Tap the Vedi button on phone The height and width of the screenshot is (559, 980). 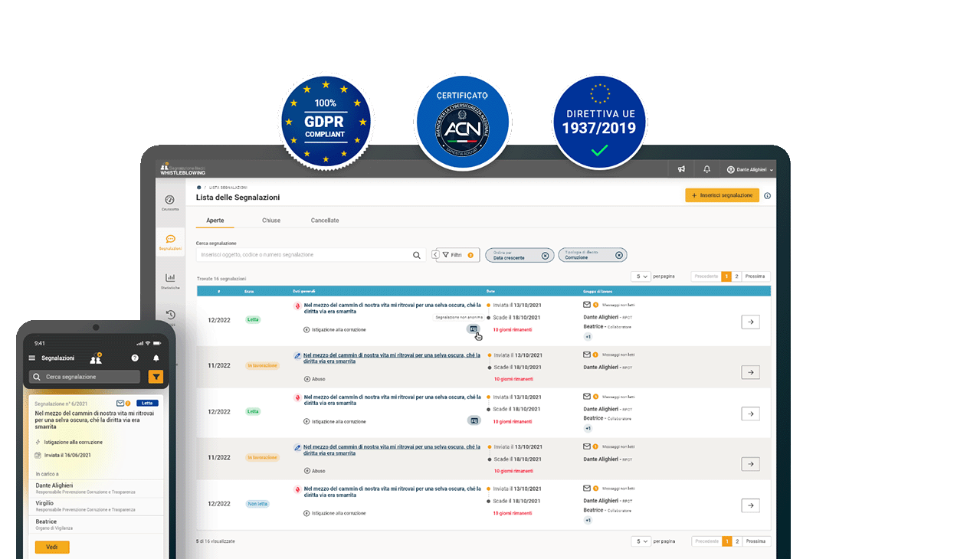tap(52, 547)
